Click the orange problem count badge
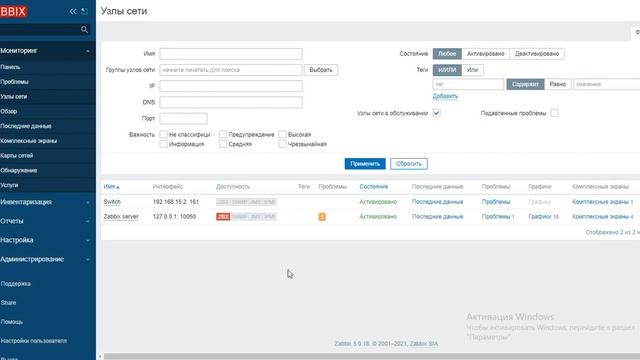Image resolution: width=640 pixels, height=360 pixels. point(322,217)
